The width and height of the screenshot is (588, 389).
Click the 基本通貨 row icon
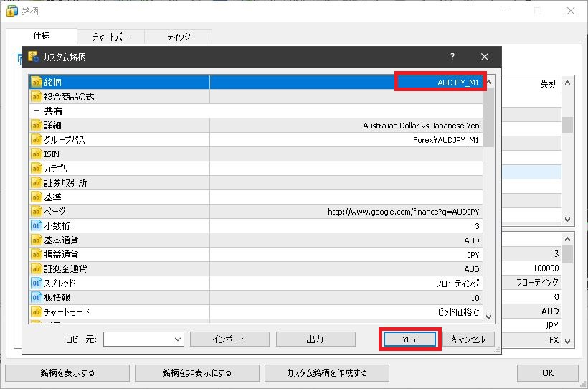[x=37, y=240]
